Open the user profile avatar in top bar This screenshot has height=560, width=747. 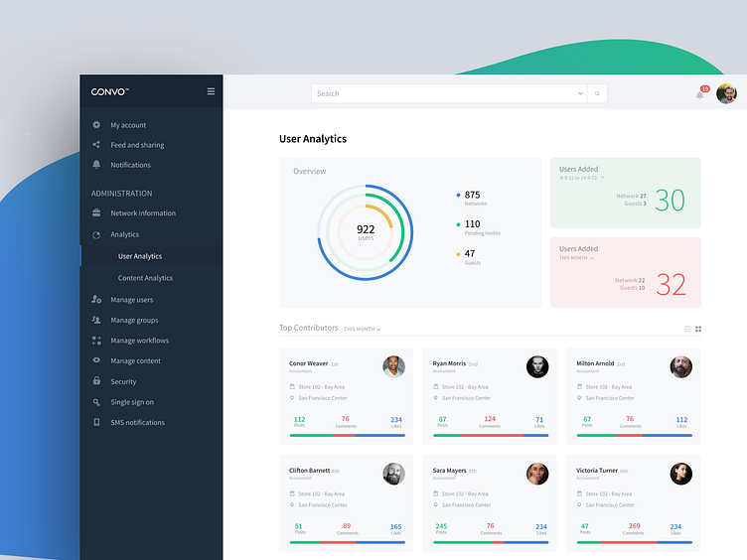click(726, 93)
